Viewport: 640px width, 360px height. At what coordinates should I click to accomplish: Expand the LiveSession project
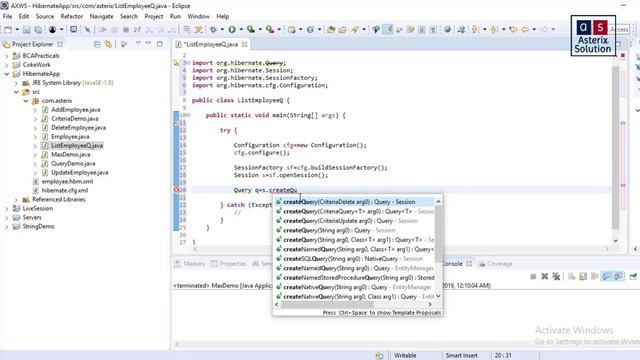(x=7, y=209)
